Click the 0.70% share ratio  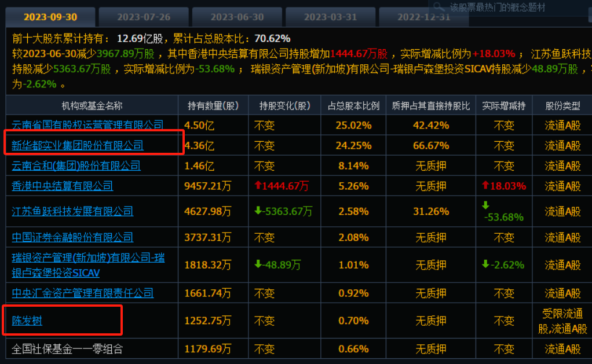(x=353, y=321)
